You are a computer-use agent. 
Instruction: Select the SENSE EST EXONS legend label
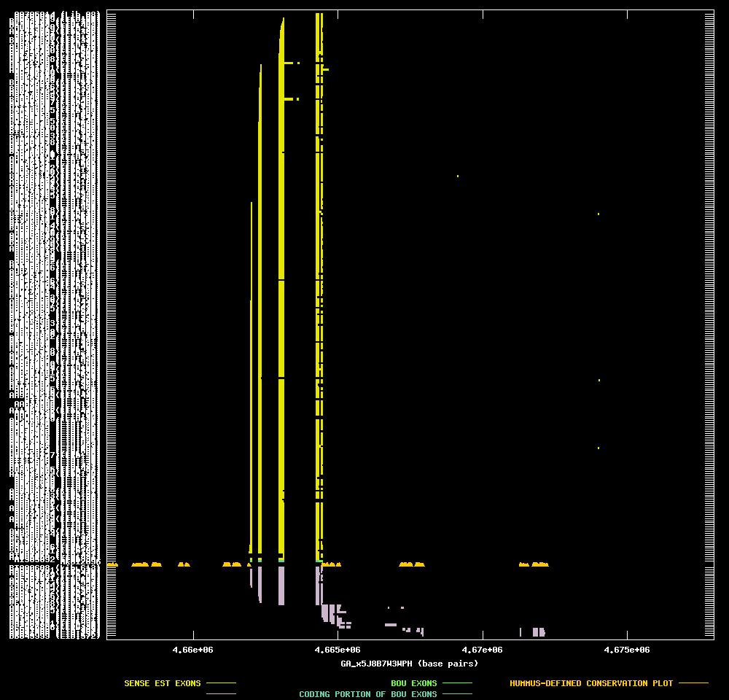tap(163, 683)
